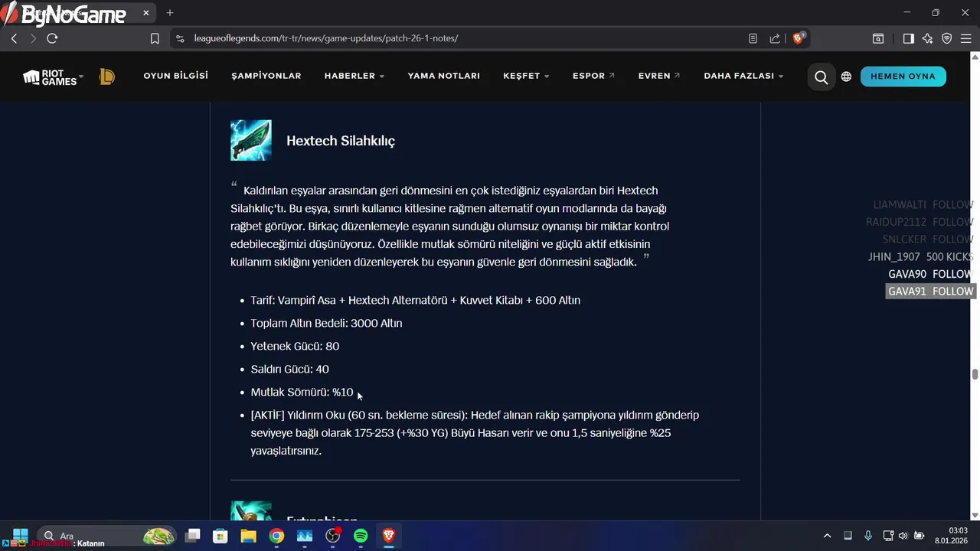Share this page via the share icon
The height and width of the screenshot is (551, 980).
(x=775, y=38)
